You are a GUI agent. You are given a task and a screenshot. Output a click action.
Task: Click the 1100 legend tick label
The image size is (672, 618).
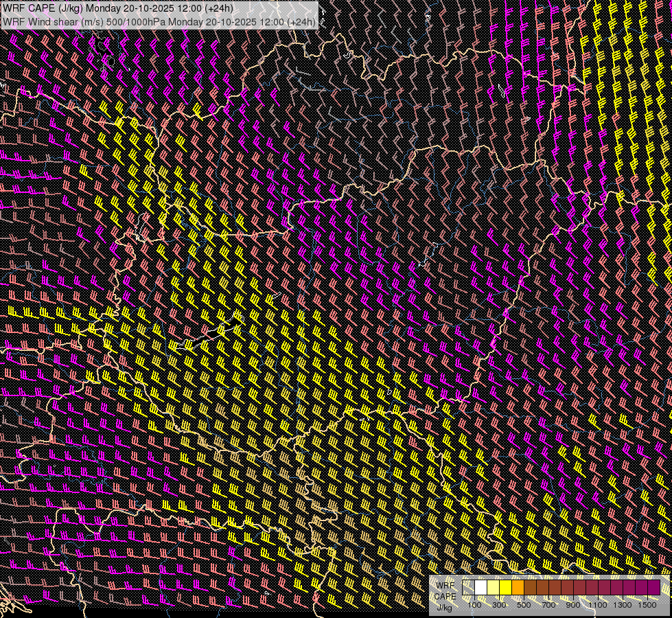598,605
